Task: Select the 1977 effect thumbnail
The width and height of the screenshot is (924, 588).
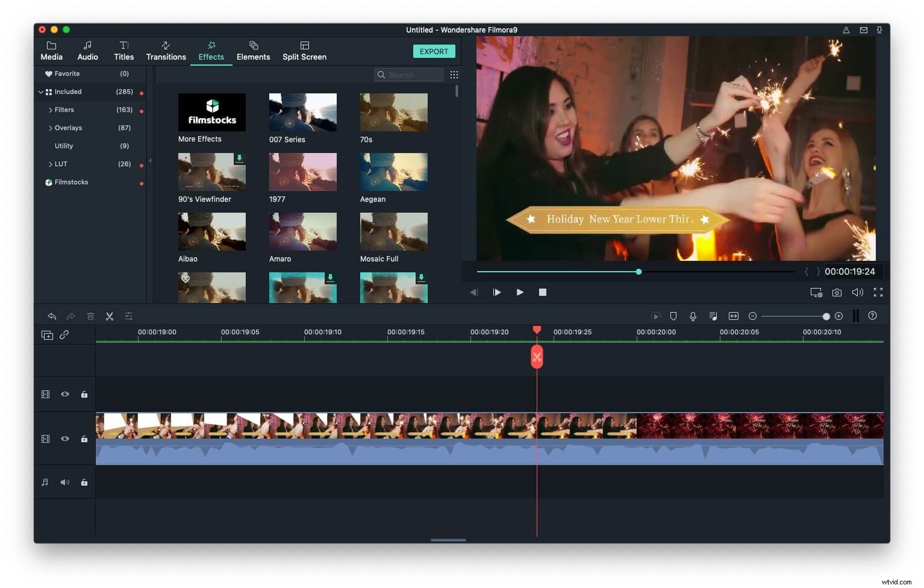Action: pos(302,171)
